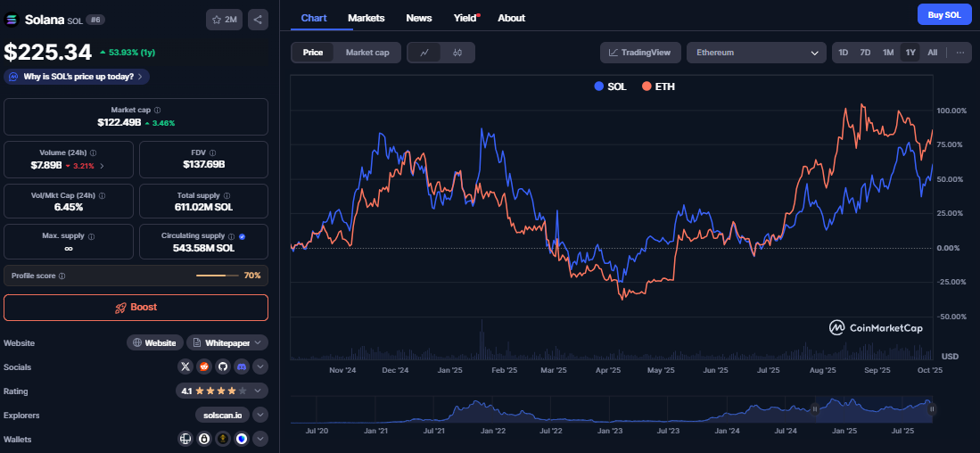
Task: Click the 543.58M SOL circulating supply value
Action: [x=203, y=248]
